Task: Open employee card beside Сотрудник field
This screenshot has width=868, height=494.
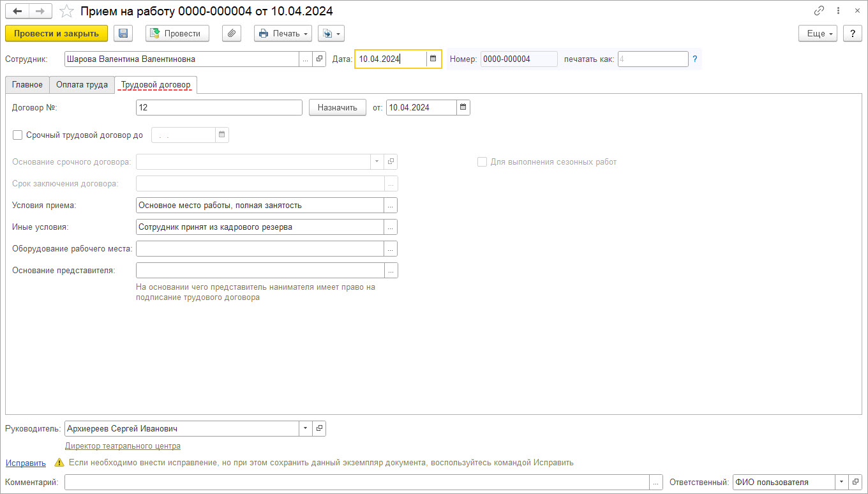Action: coord(319,59)
